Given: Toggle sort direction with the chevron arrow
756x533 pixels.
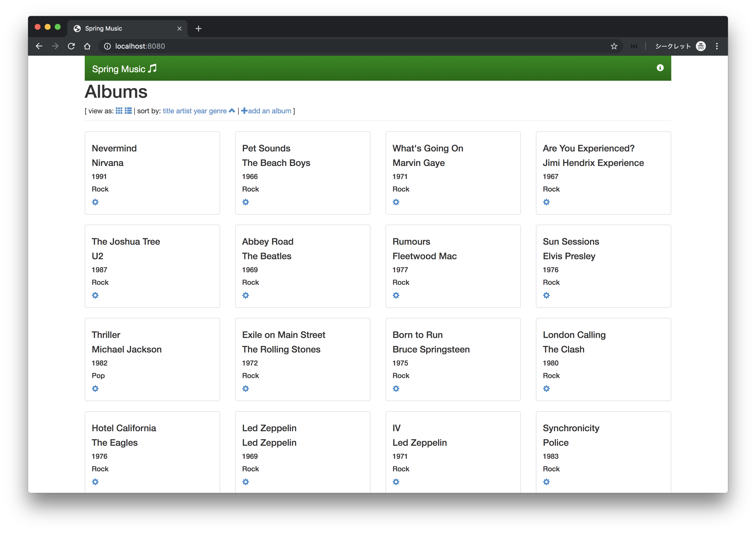Looking at the screenshot, I should [232, 111].
